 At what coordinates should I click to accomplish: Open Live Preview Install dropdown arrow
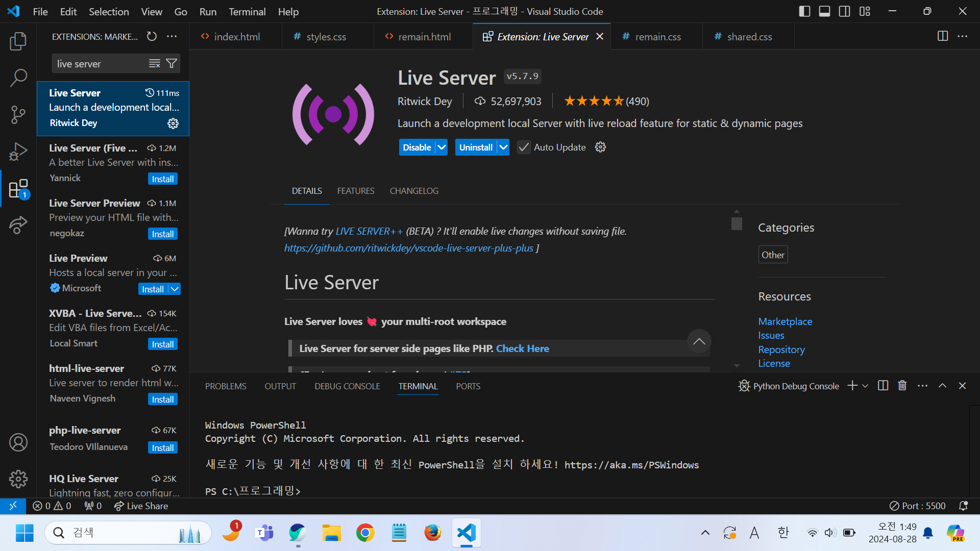(175, 289)
